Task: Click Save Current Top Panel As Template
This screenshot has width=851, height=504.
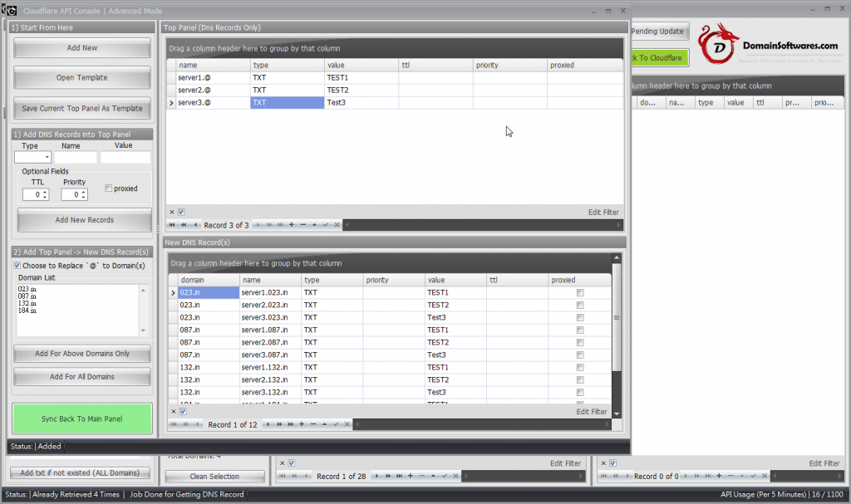Action: 82,109
